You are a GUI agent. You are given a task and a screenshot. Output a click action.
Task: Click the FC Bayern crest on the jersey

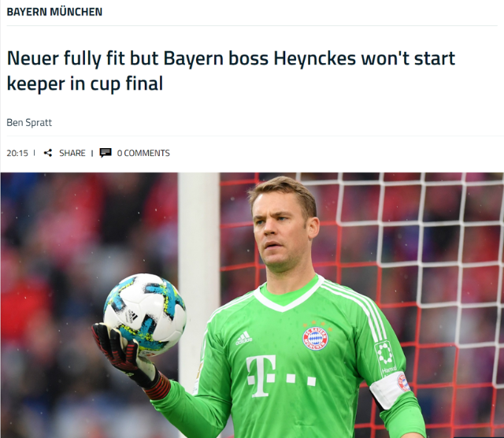point(315,338)
